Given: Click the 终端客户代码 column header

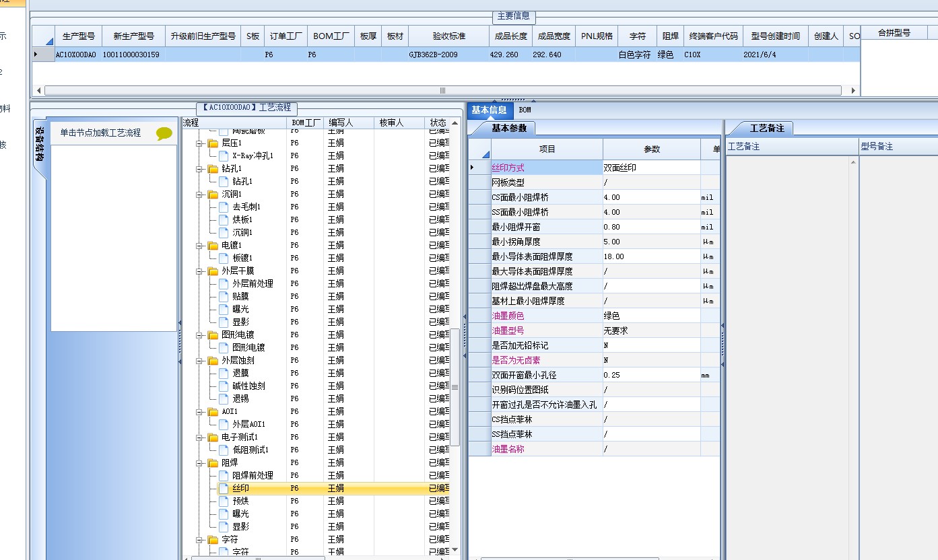Looking at the screenshot, I should point(713,36).
